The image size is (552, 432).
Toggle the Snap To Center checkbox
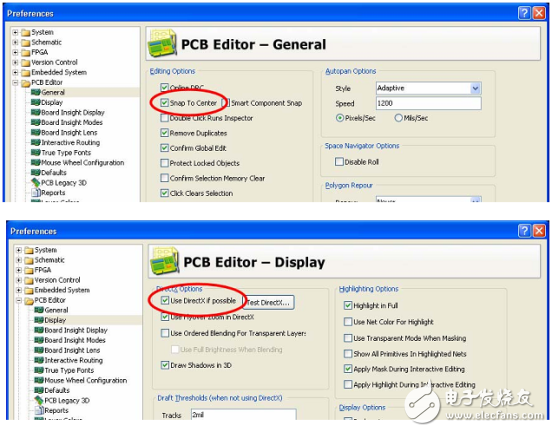coord(164,103)
